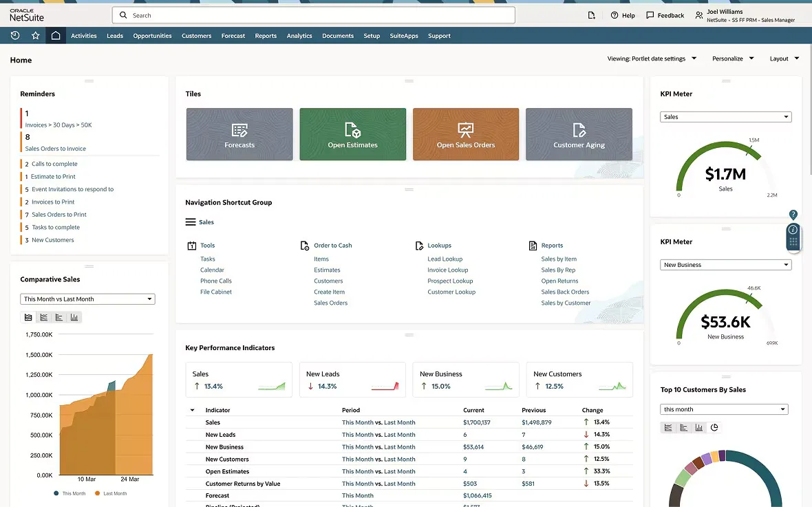Click the recent records clock icon

(14, 35)
